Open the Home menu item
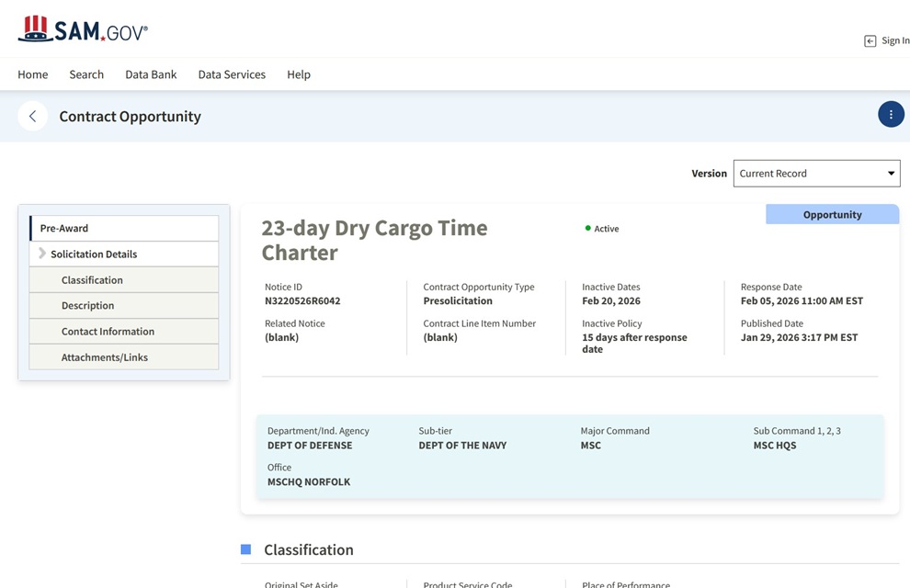Image resolution: width=910 pixels, height=588 pixels. [33, 74]
